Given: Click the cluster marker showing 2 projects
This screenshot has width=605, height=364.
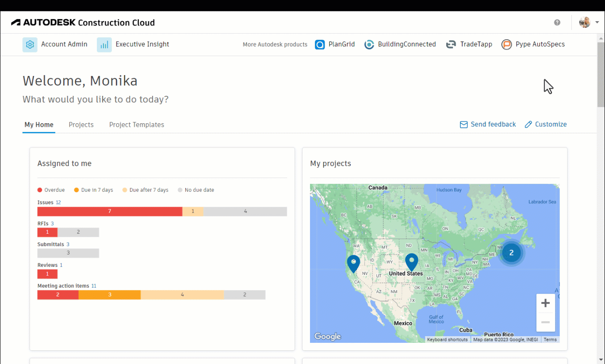Looking at the screenshot, I should (511, 253).
